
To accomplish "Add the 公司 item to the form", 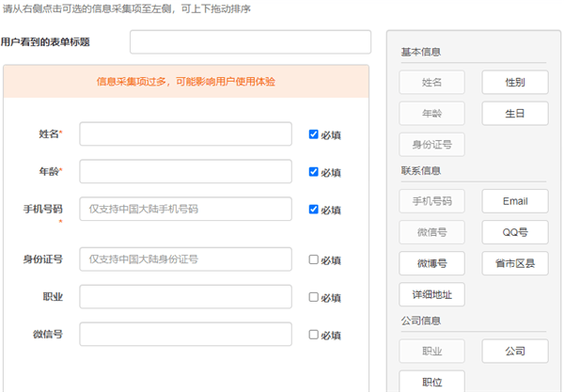I will click(515, 351).
